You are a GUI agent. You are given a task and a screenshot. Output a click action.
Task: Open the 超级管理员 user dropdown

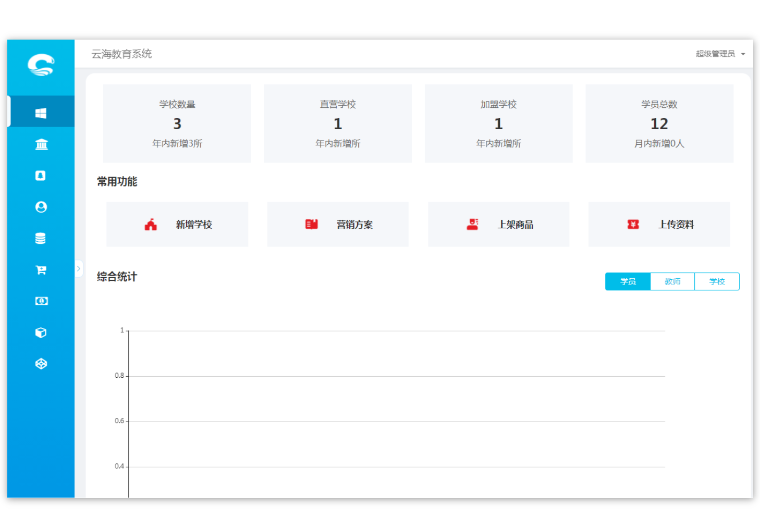pyautogui.click(x=720, y=54)
